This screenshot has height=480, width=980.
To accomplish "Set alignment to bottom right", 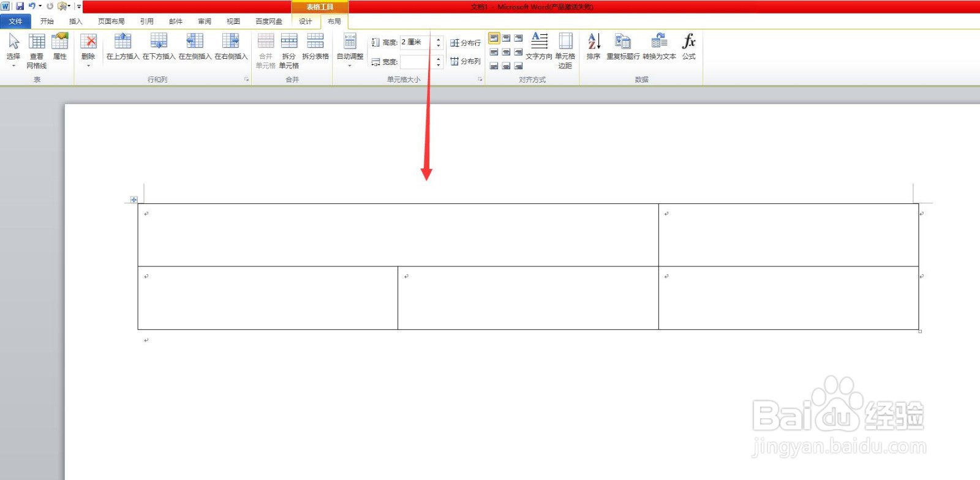I will point(518,66).
